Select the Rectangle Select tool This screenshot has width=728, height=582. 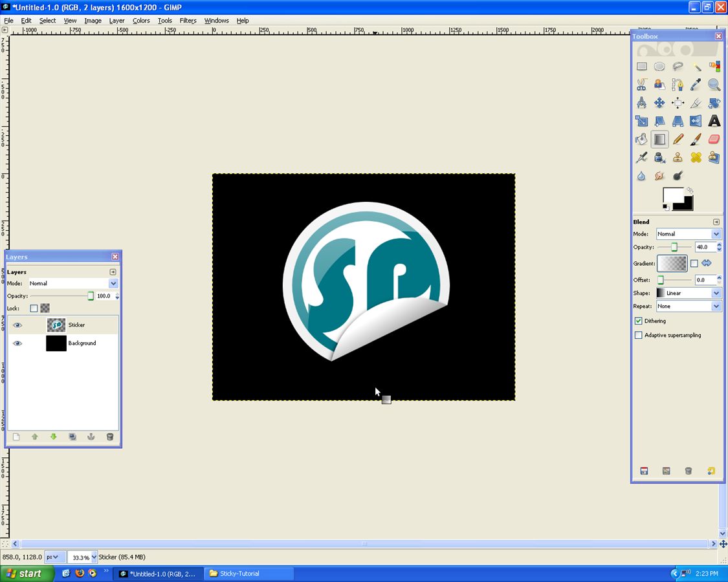tap(642, 67)
